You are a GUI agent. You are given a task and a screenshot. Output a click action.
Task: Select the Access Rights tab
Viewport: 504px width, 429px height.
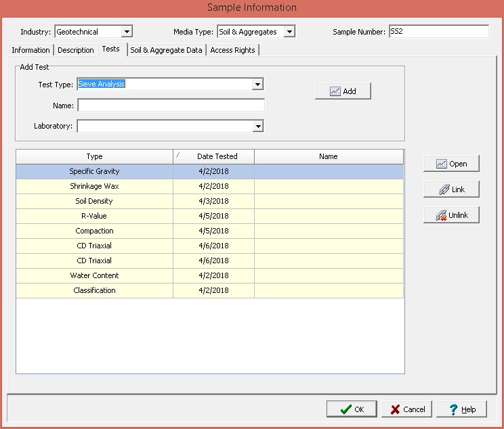pos(232,50)
